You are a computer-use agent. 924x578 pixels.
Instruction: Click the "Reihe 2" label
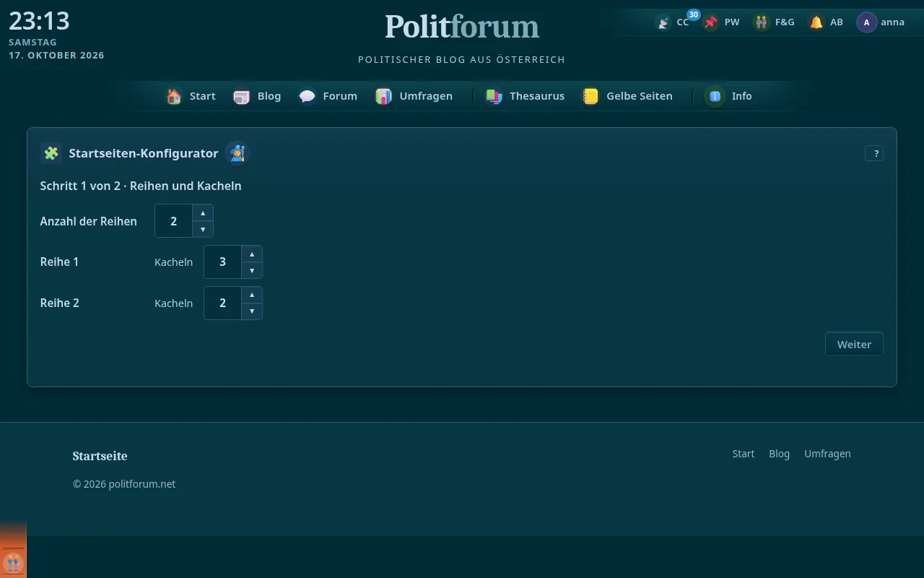point(59,303)
